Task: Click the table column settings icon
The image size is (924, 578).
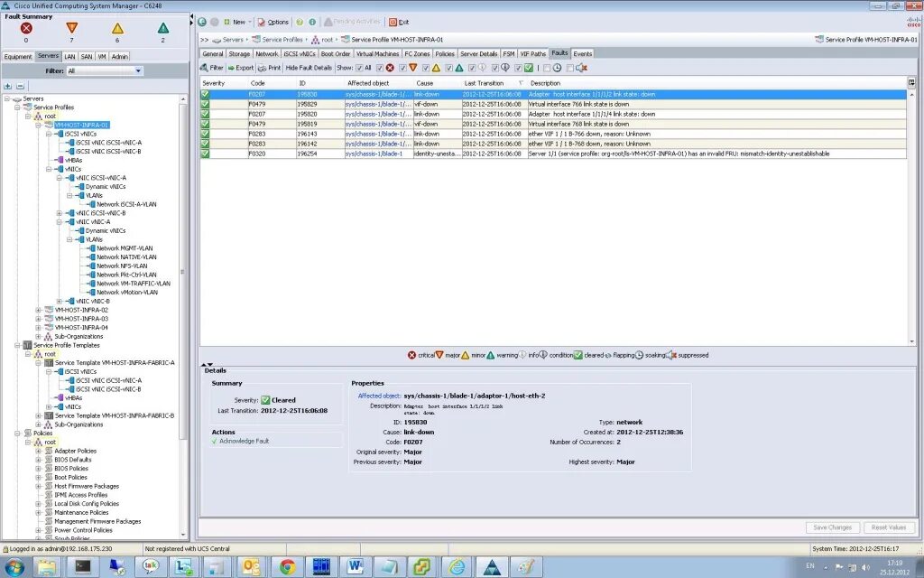Action: click(911, 83)
